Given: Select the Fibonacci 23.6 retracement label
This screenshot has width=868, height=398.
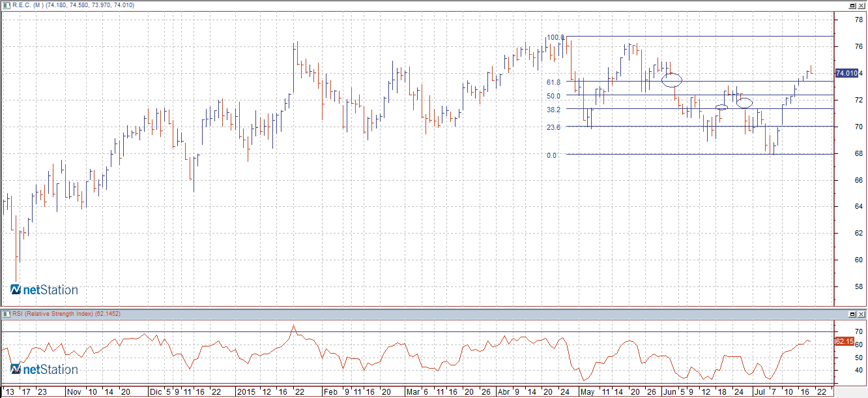Looking at the screenshot, I should coord(554,128).
